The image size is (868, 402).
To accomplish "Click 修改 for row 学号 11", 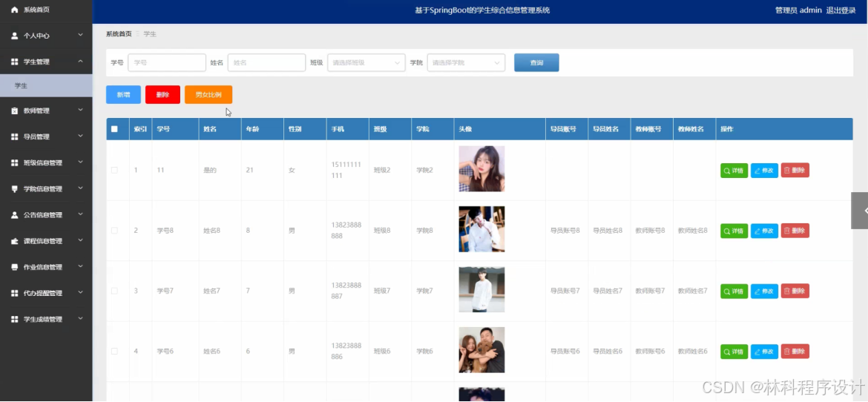I will pyautogui.click(x=764, y=171).
